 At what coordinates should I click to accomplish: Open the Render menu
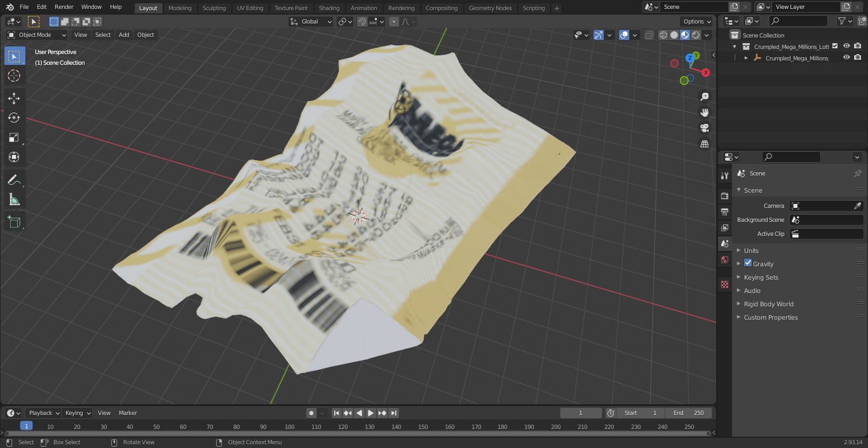pyautogui.click(x=64, y=7)
